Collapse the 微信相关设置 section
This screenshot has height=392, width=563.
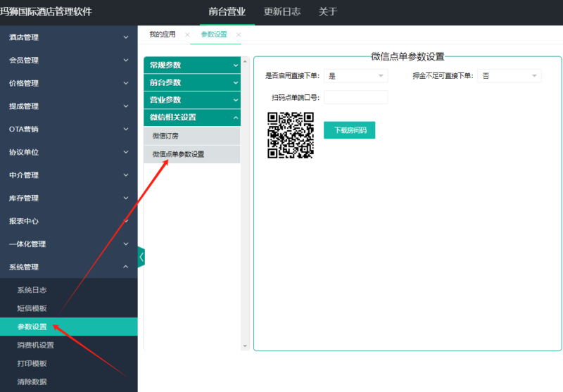pyautogui.click(x=192, y=118)
